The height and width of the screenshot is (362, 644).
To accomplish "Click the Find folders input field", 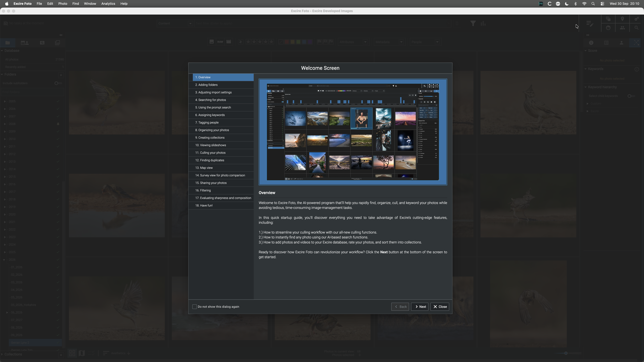I will (32, 92).
